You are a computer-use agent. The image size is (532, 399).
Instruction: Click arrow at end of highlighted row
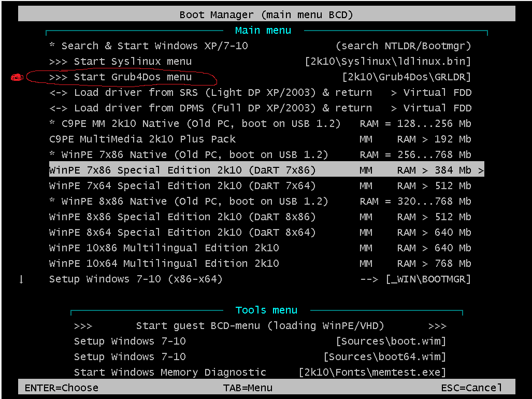coord(481,170)
